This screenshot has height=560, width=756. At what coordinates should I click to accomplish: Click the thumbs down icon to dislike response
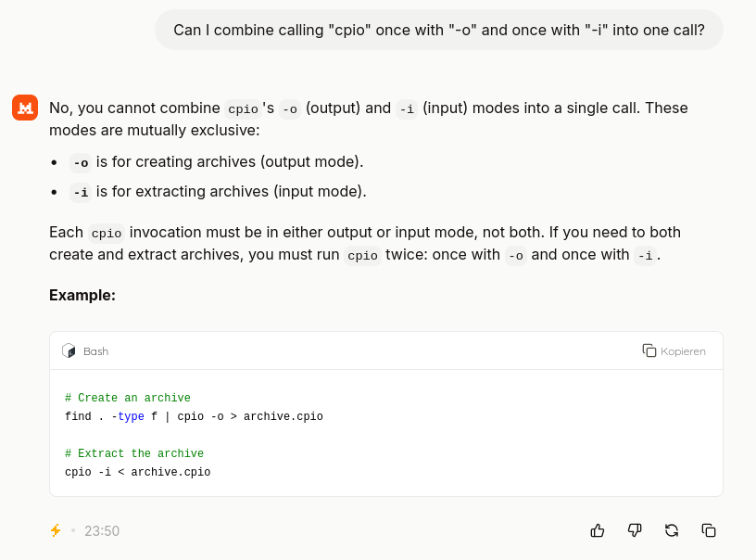pyautogui.click(x=635, y=530)
